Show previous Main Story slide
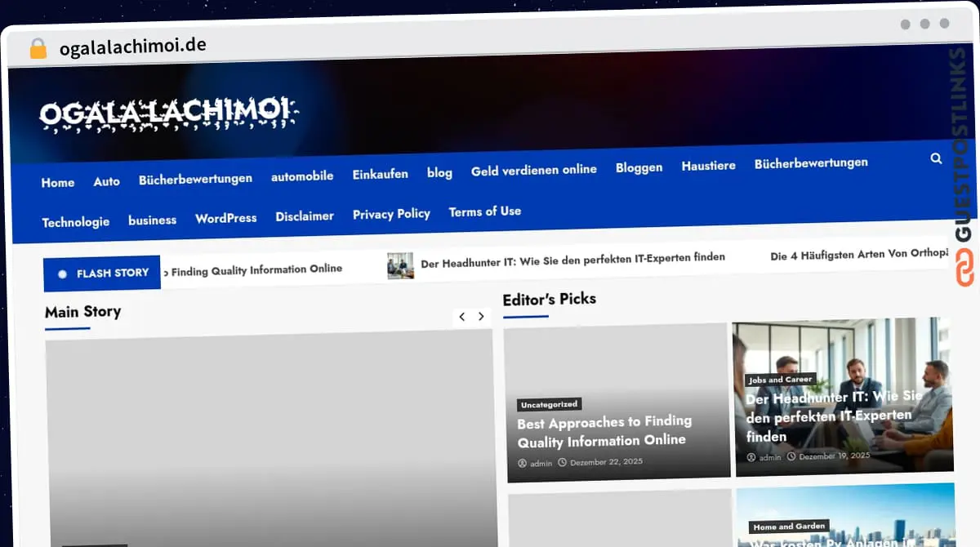 (462, 317)
